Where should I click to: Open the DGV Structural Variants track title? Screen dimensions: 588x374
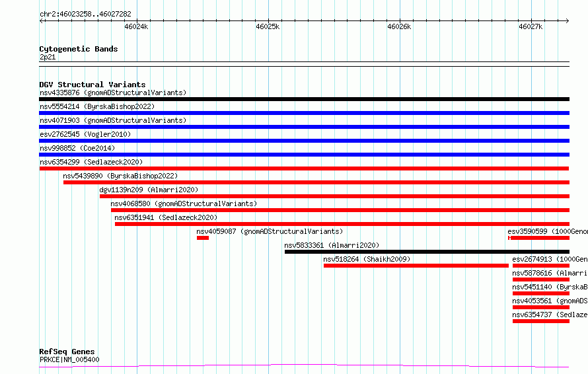(x=92, y=85)
